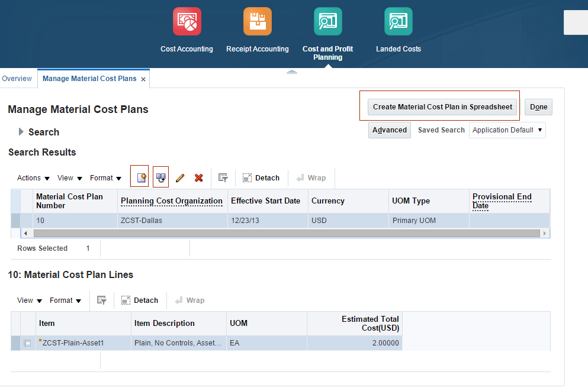Expand the Search section
The height and width of the screenshot is (391, 588).
pyautogui.click(x=21, y=132)
